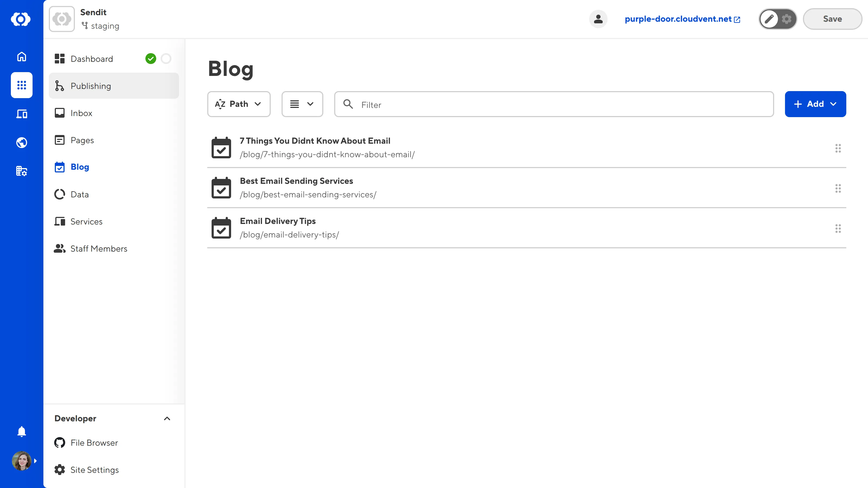Image resolution: width=868 pixels, height=488 pixels.
Task: Open the globe live-site icon in the sidebar
Action: (21, 142)
